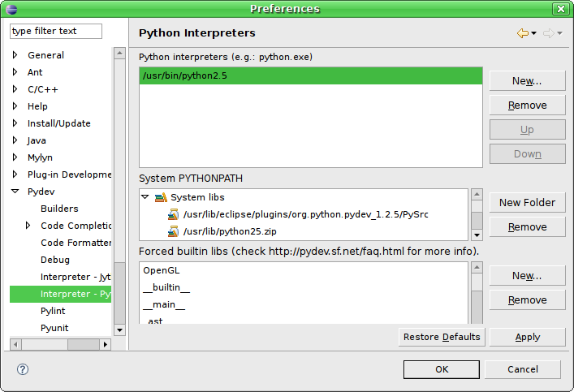Viewport: 574px width, 392px height.
Task: Expand the Java tree node
Action: click(15, 140)
